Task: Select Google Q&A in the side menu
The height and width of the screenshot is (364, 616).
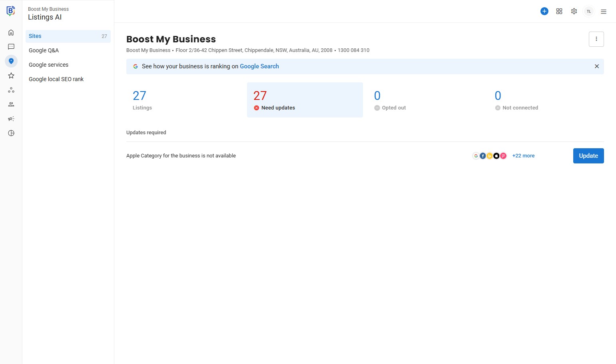Action: (44, 50)
